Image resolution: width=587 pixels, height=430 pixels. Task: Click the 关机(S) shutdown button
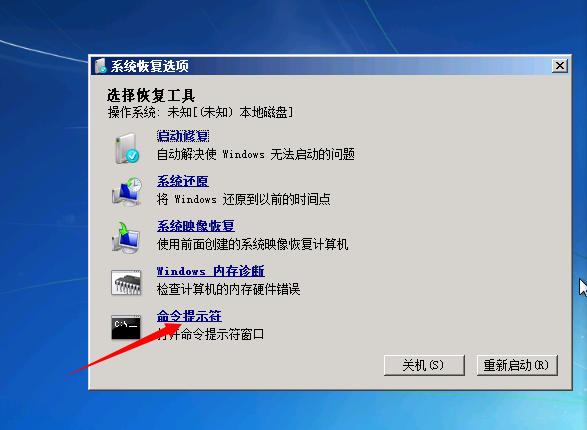pos(424,365)
